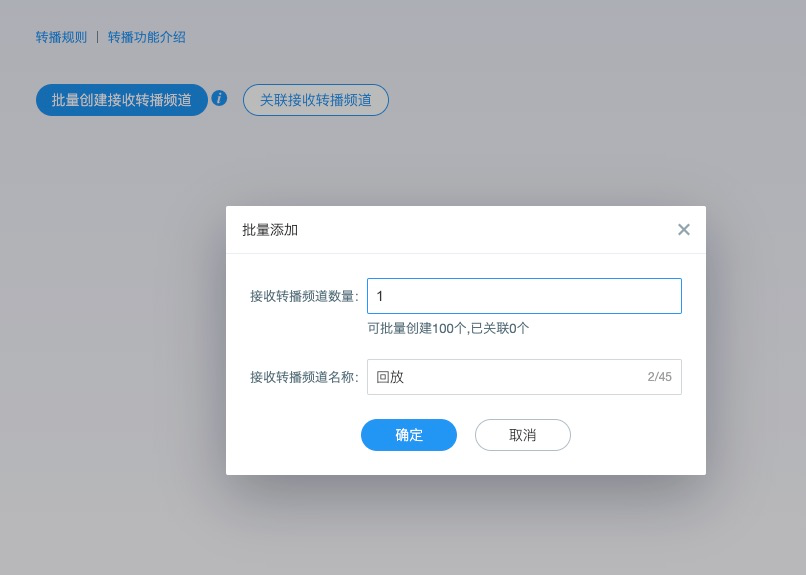Click empty dialog footer right of 取消
This screenshot has height=575, width=806.
pyautogui.click(x=635, y=435)
